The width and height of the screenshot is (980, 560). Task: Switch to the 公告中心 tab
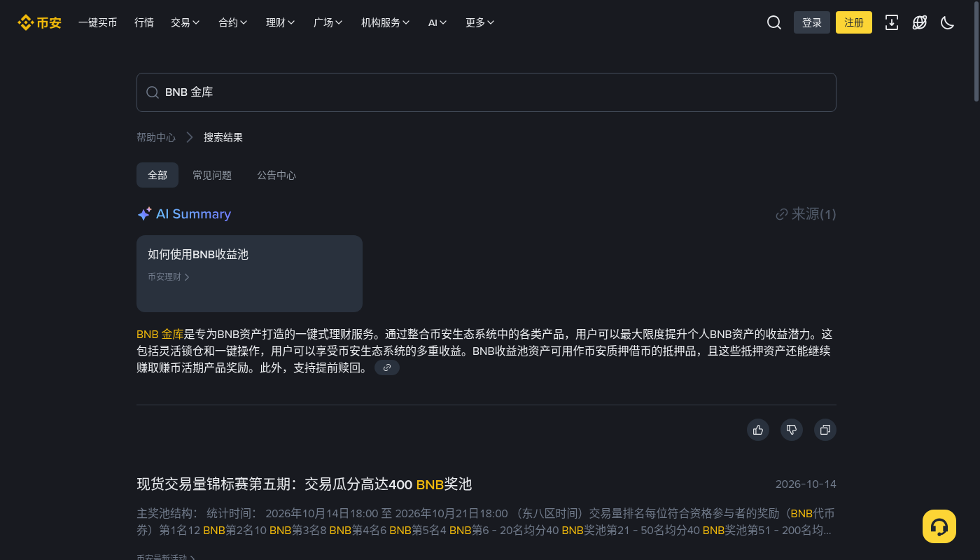[x=276, y=175]
